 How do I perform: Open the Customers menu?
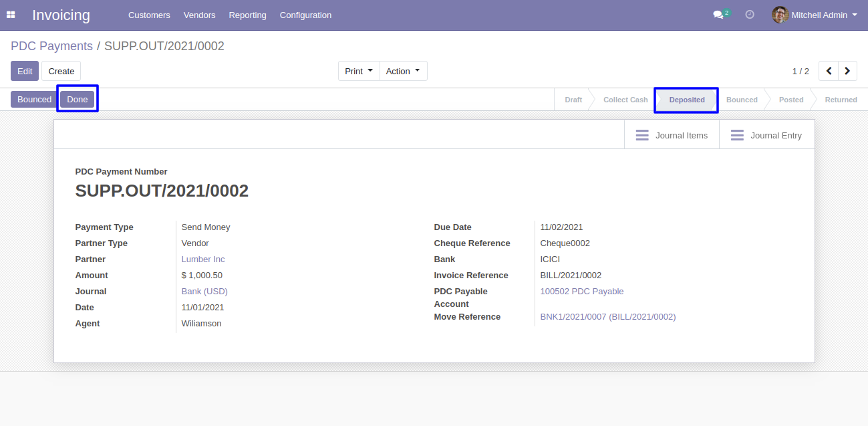click(x=149, y=15)
